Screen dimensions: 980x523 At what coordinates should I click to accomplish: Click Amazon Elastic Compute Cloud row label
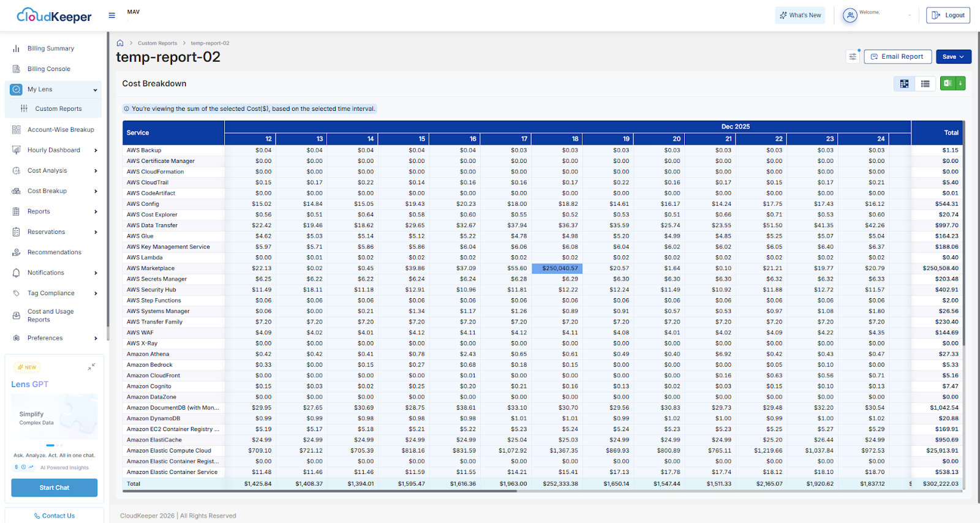point(168,451)
